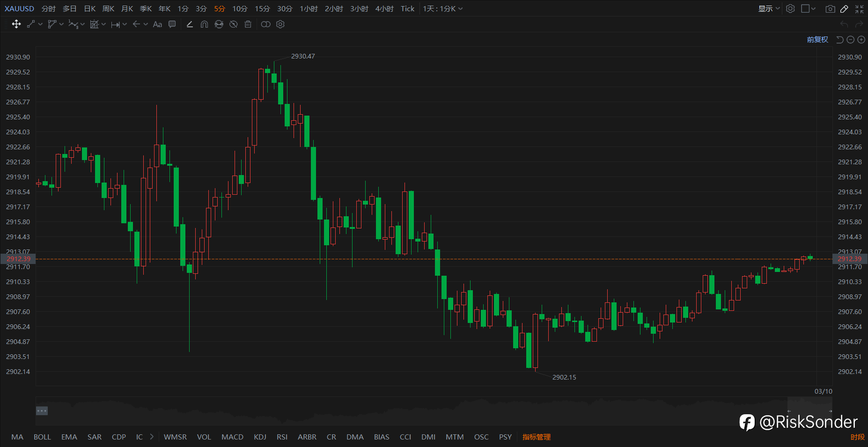The image size is (868, 447).
Task: Switch to 周K timeframe
Action: [x=109, y=8]
